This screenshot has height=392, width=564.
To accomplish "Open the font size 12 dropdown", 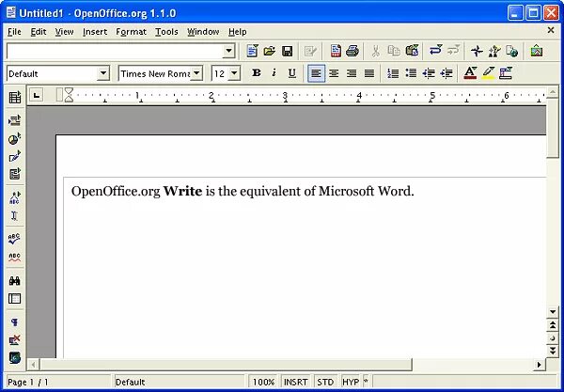I will (x=234, y=73).
